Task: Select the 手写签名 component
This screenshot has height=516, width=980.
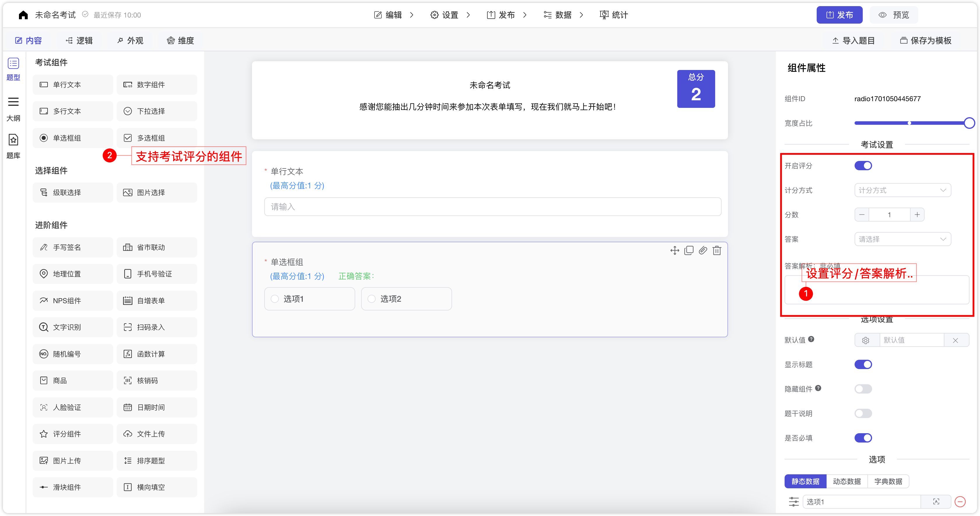Action: coord(72,247)
